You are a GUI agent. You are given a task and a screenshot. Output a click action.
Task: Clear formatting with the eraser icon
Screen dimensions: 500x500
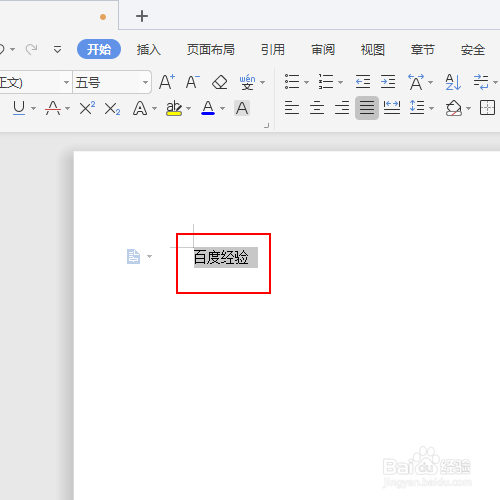point(220,82)
